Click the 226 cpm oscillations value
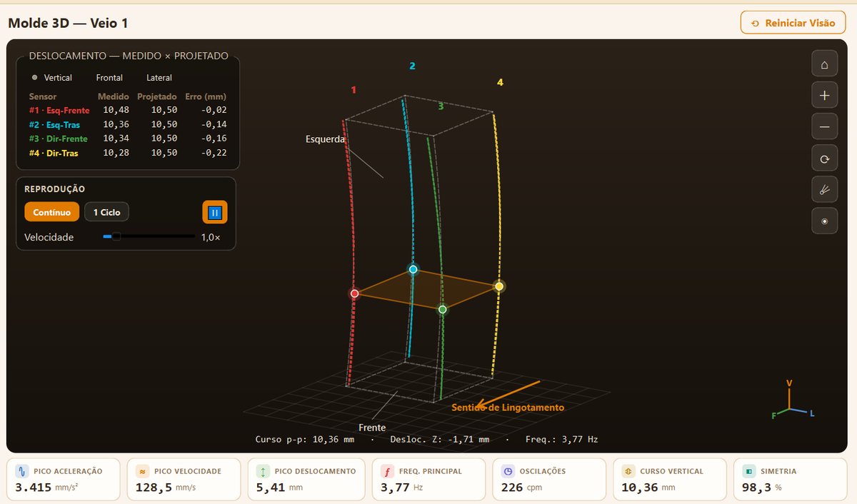 coord(523,488)
